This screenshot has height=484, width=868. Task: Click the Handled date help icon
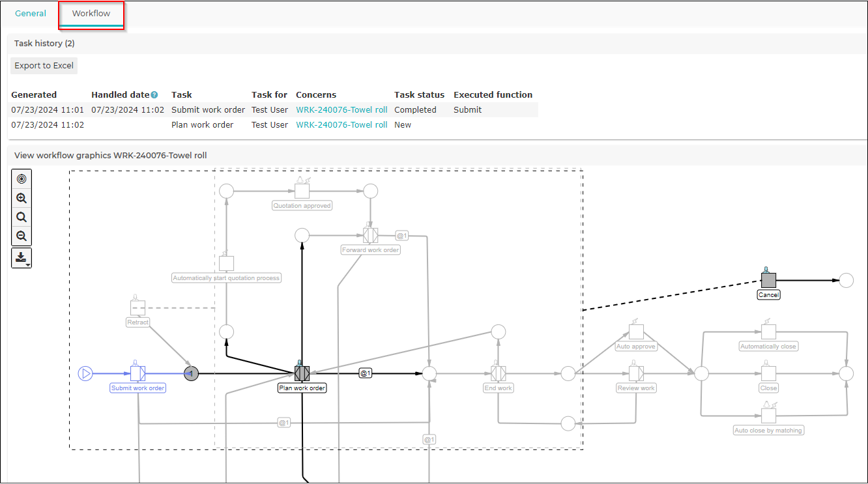[x=154, y=95]
